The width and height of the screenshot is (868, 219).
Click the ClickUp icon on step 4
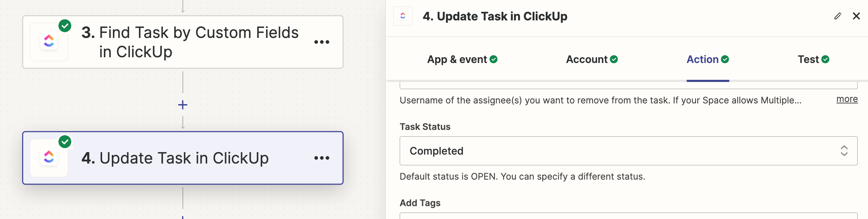coord(49,157)
